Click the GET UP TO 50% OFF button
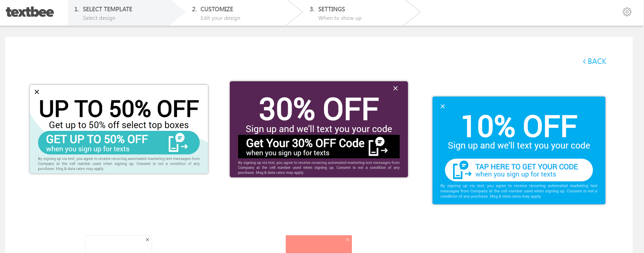 [x=119, y=143]
